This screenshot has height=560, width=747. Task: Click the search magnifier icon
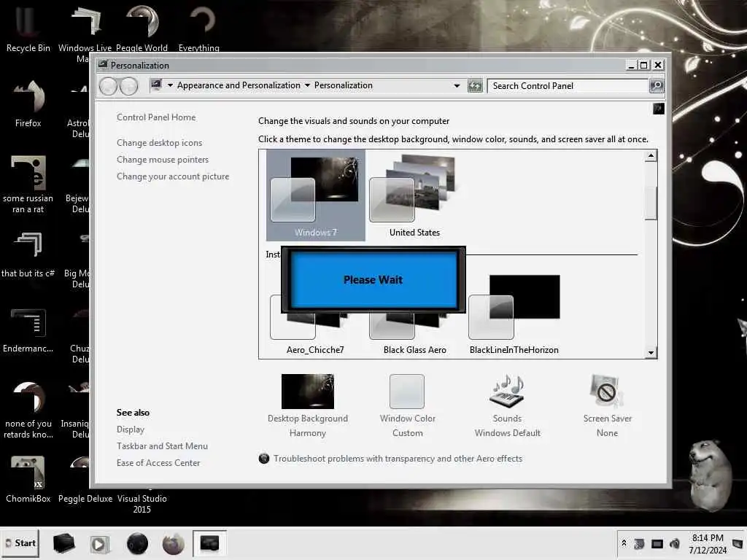click(x=657, y=86)
